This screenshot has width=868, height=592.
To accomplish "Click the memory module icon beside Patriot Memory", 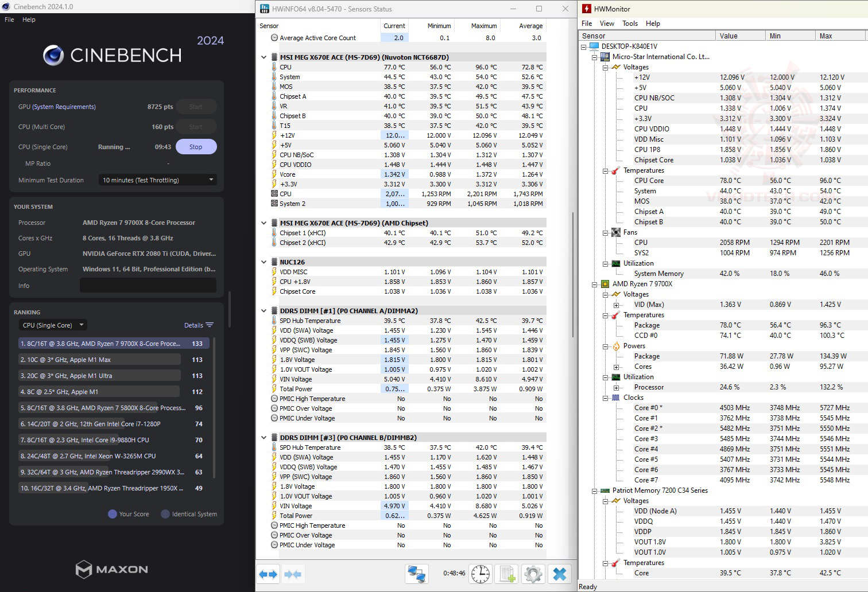I will 604,490.
